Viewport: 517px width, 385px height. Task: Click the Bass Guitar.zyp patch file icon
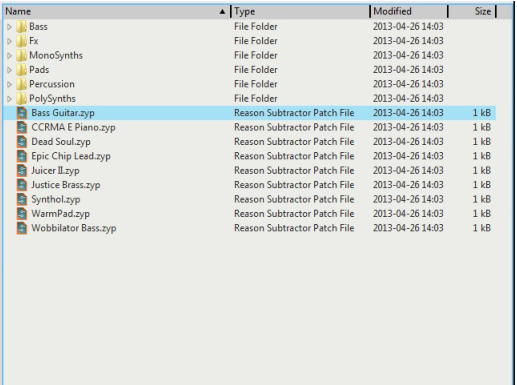(22, 113)
